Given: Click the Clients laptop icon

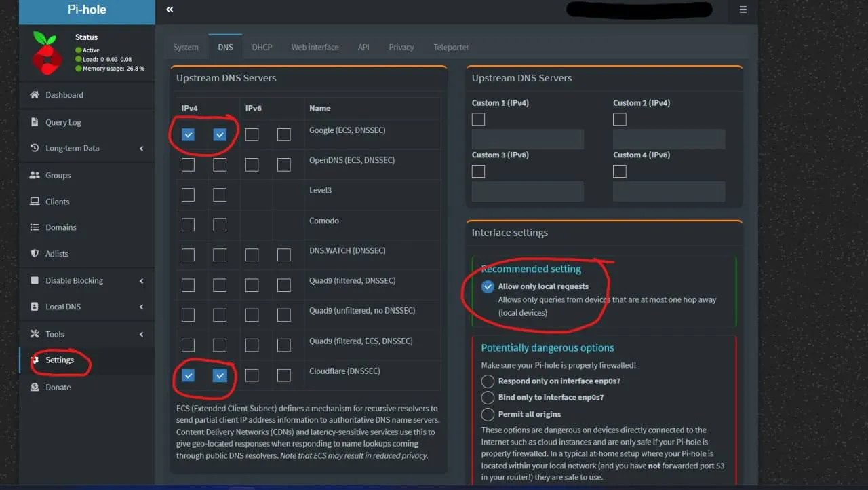Looking at the screenshot, I should 35,202.
